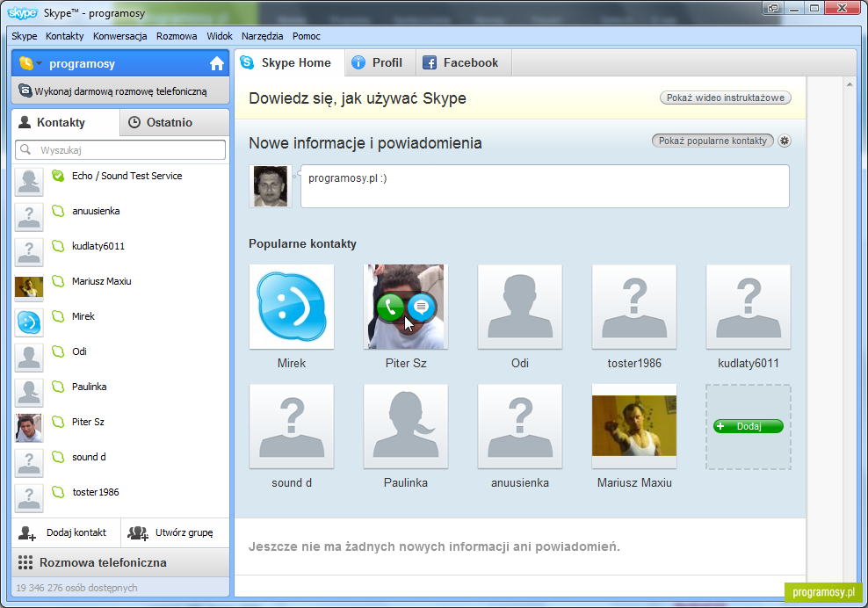
Task: Click the home icon beside programosy
Action: point(217,63)
